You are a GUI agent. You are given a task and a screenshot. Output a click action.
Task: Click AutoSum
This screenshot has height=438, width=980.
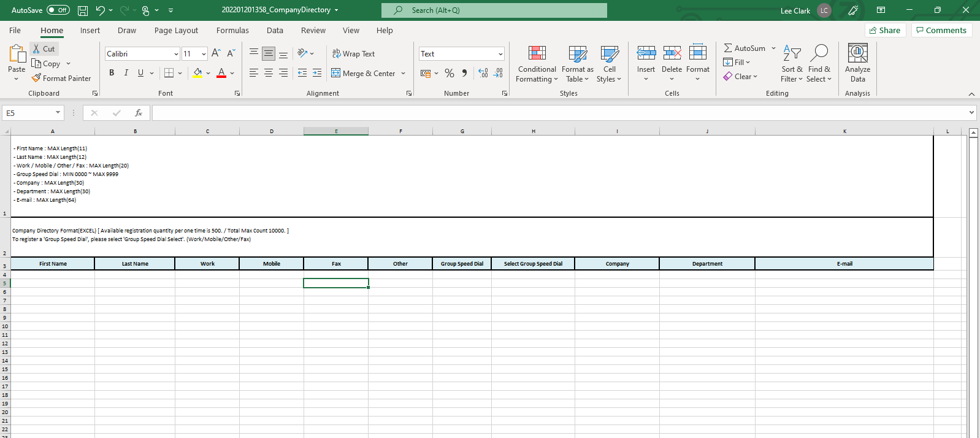point(745,48)
